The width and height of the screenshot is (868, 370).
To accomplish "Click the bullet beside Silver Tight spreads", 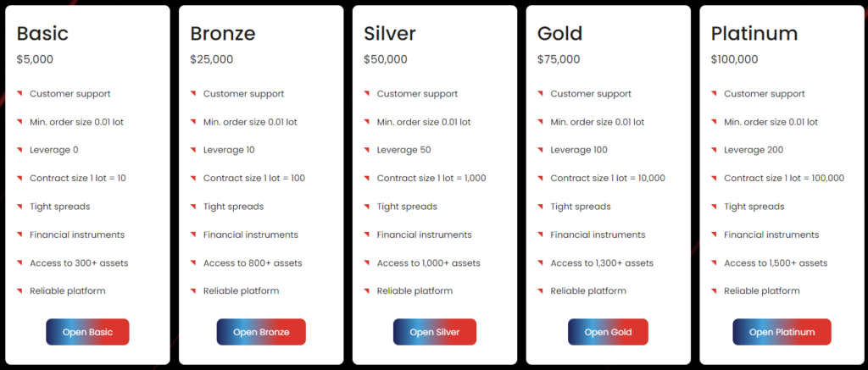I will pyautogui.click(x=368, y=207).
